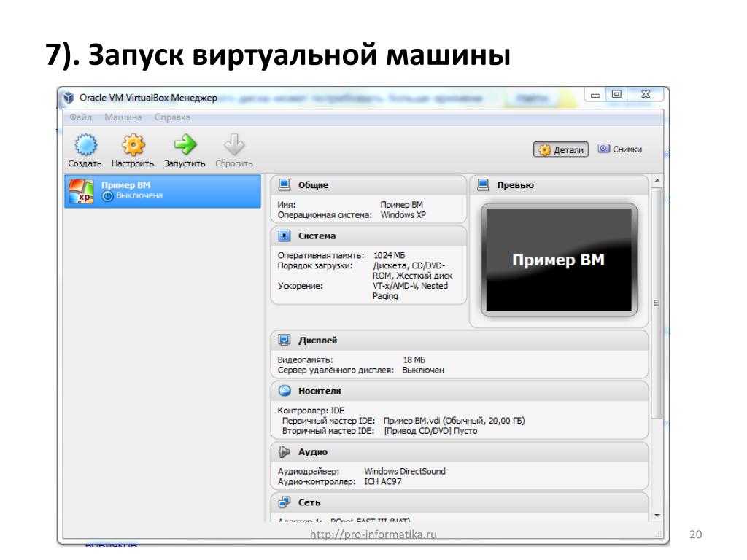Viewport: 747px width, 560px height.
Task: Maximize the VirtualBox Менеджер window
Action: [616, 94]
